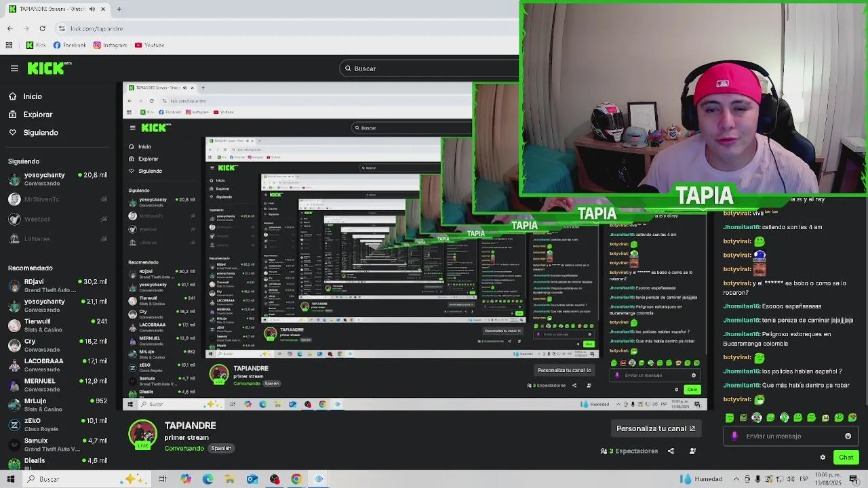Click user icon next to share
Screen dimensions: 868x488
pyautogui.click(x=692, y=451)
